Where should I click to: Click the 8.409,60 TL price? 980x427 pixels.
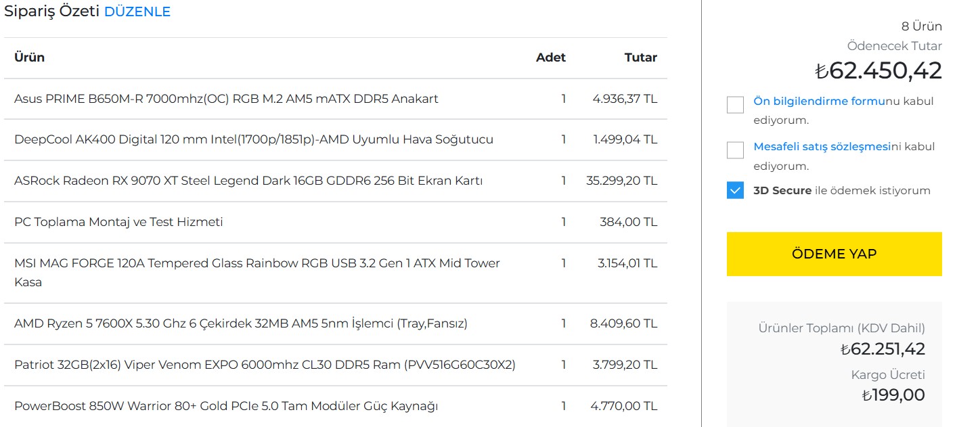(624, 323)
